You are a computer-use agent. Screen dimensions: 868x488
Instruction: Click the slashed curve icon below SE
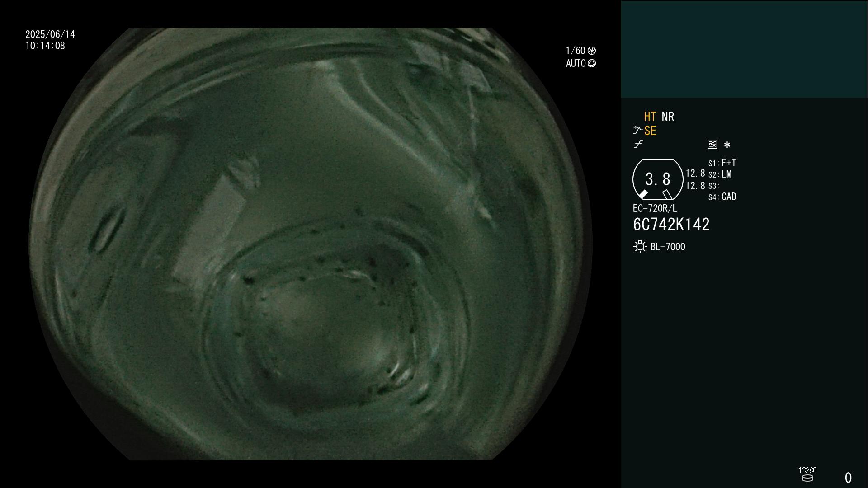click(638, 144)
